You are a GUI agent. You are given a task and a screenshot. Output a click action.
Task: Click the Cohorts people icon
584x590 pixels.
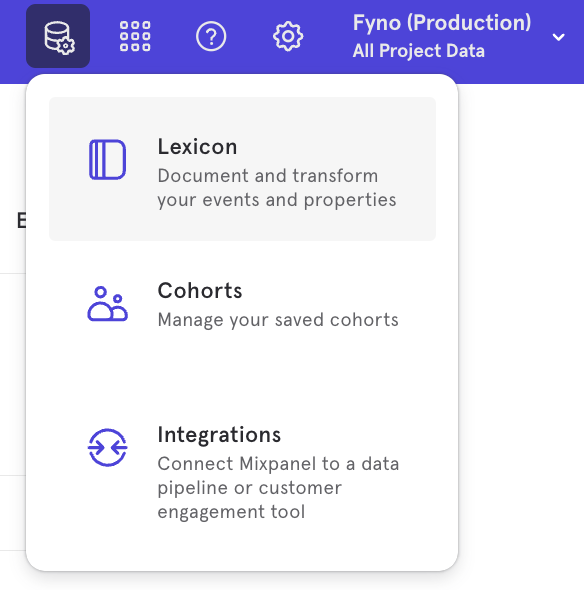tap(108, 304)
